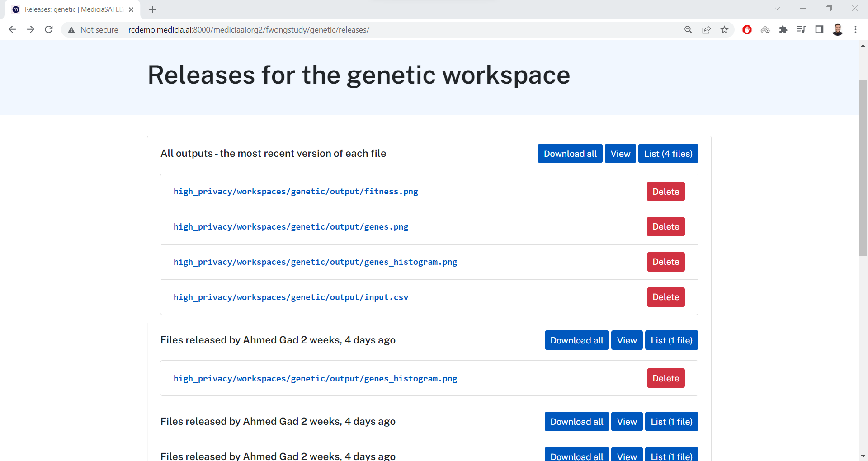
Task: Show the Not secure site info
Action: click(93, 30)
